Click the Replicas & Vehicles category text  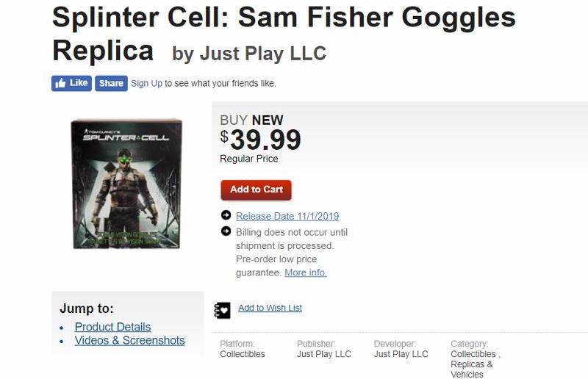[x=471, y=369]
